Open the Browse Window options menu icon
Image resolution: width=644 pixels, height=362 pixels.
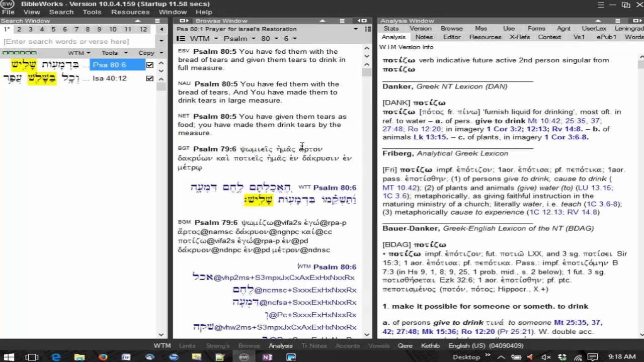pos(342,21)
